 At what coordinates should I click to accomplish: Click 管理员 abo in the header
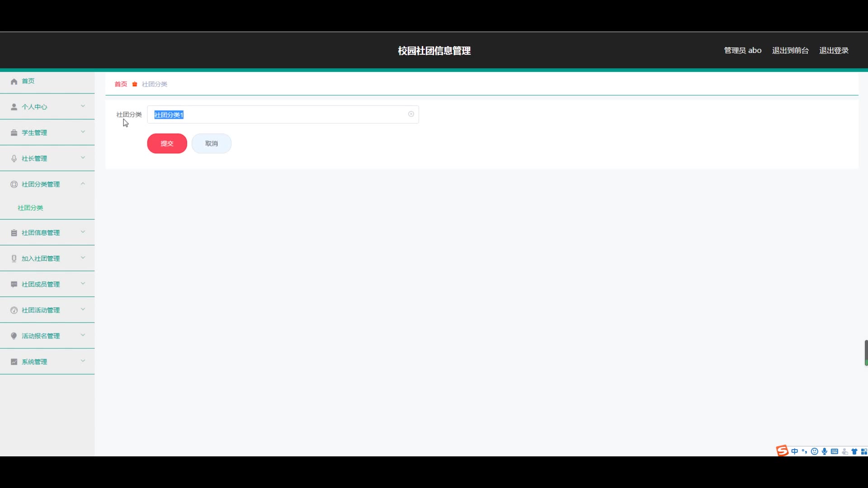pos(743,51)
